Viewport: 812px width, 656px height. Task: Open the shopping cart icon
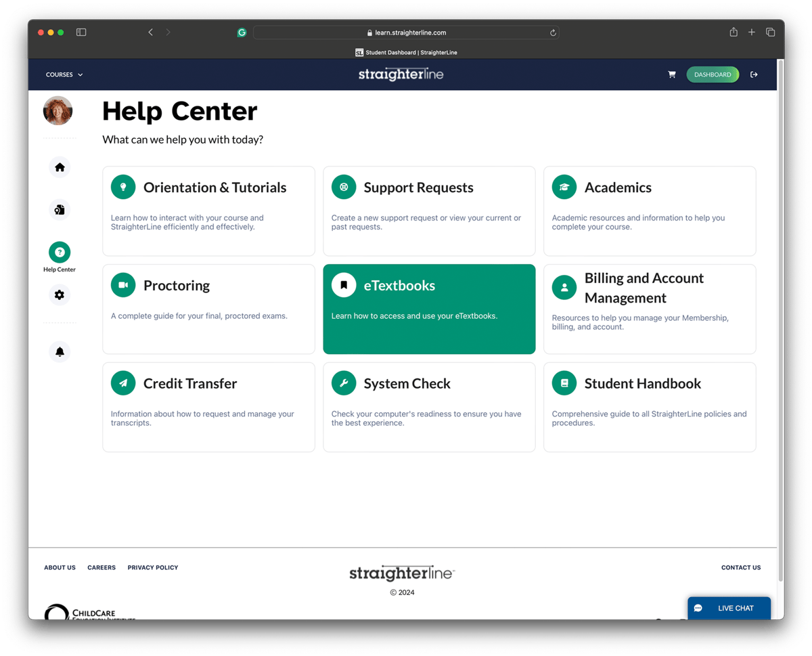coord(672,74)
